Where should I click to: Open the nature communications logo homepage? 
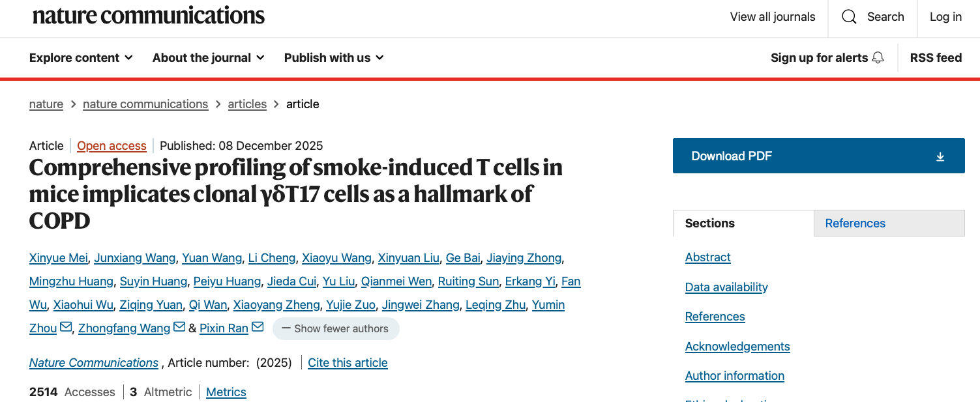point(149,16)
